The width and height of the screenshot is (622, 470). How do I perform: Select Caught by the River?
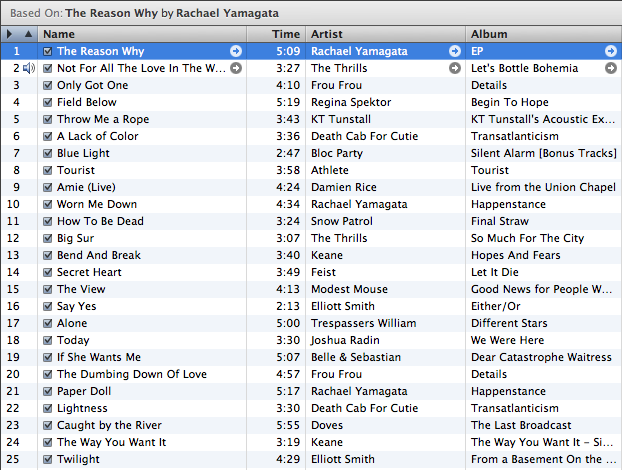click(109, 425)
